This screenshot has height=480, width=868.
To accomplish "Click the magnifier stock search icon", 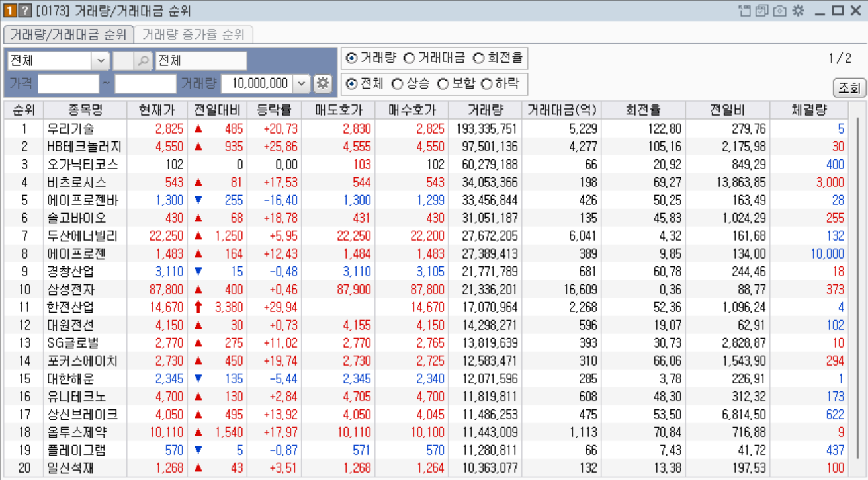I will click(x=143, y=61).
